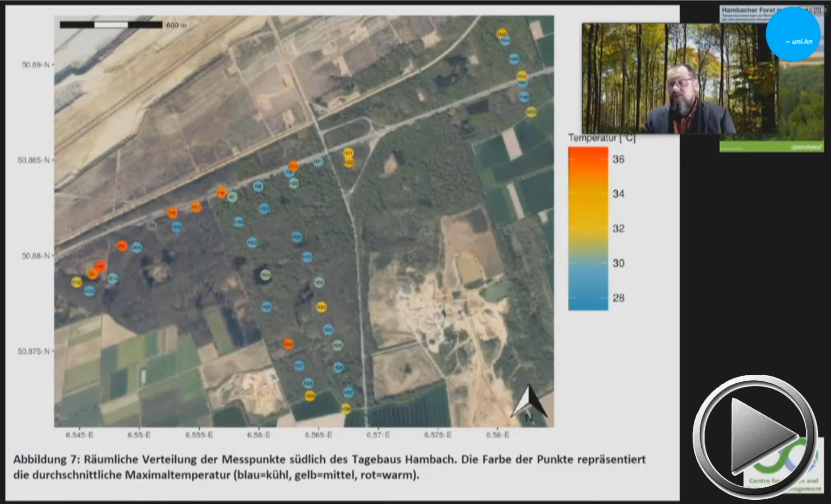This screenshot has height=504, width=831.
Task: Click the Temperatur [°C] legend title
Action: click(602, 138)
